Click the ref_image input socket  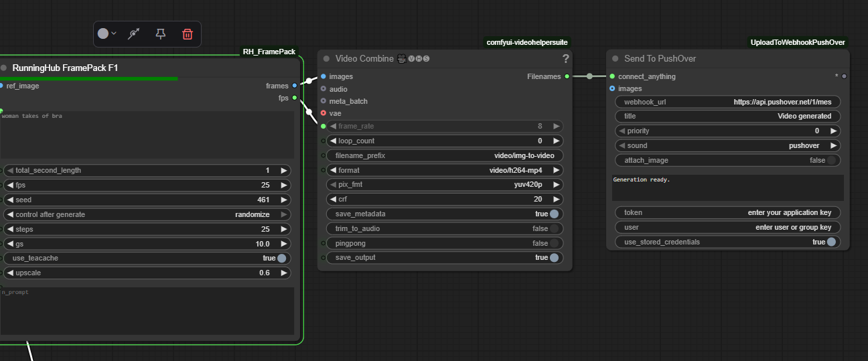tap(1, 86)
